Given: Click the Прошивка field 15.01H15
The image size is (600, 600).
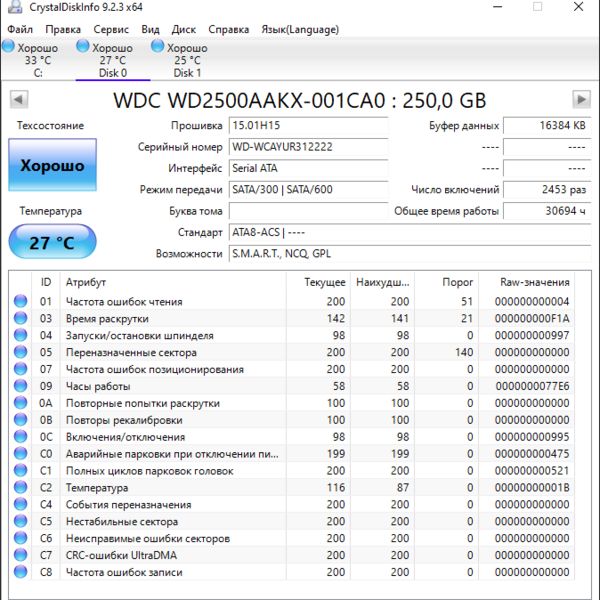Looking at the screenshot, I should tap(308, 126).
